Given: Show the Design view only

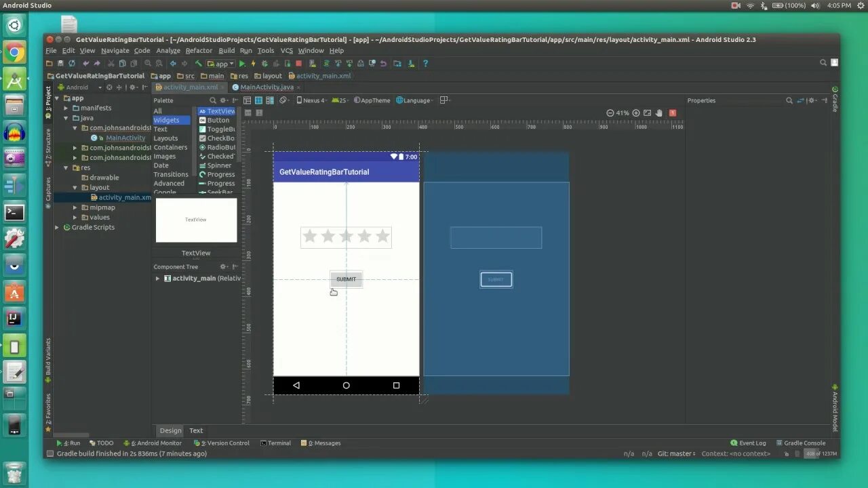Looking at the screenshot, I should coord(248,100).
